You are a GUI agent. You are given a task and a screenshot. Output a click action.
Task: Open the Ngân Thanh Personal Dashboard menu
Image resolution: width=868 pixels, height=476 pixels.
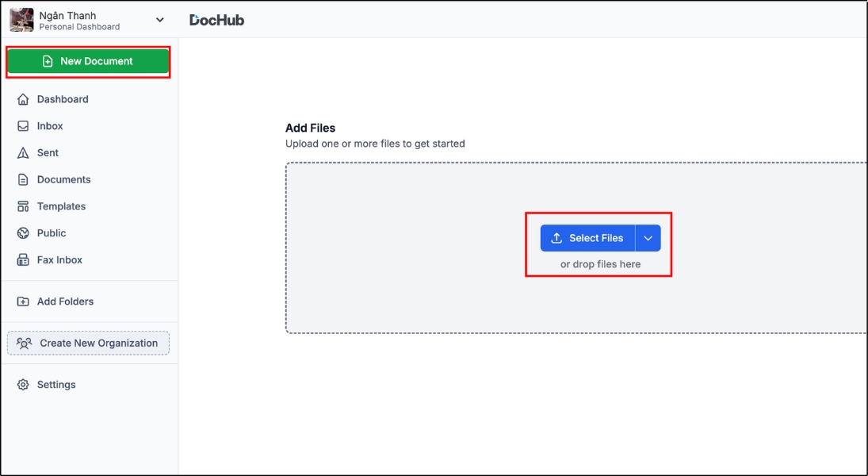(79, 20)
